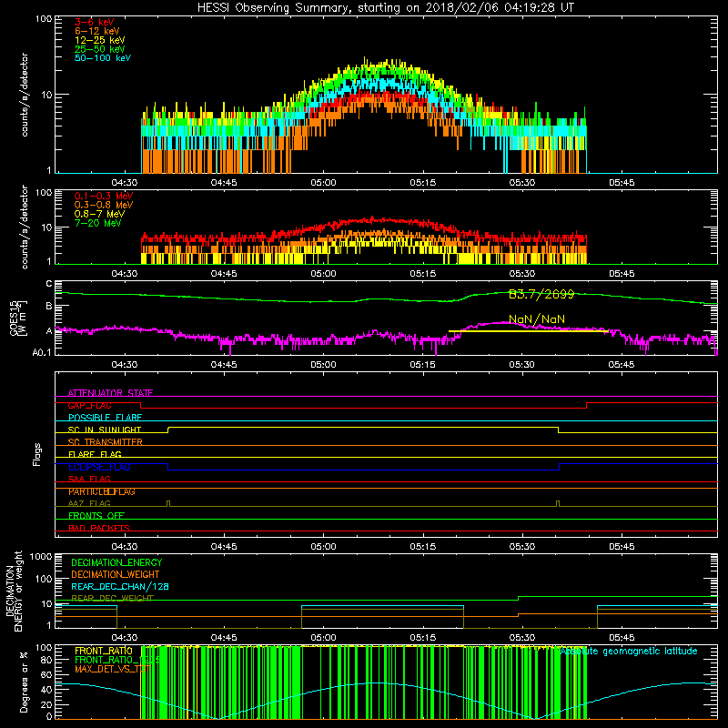Viewport: 728px width, 728px height.
Task: Click the REAR_DEC_WEIGHT legend label
Action: pos(112,598)
